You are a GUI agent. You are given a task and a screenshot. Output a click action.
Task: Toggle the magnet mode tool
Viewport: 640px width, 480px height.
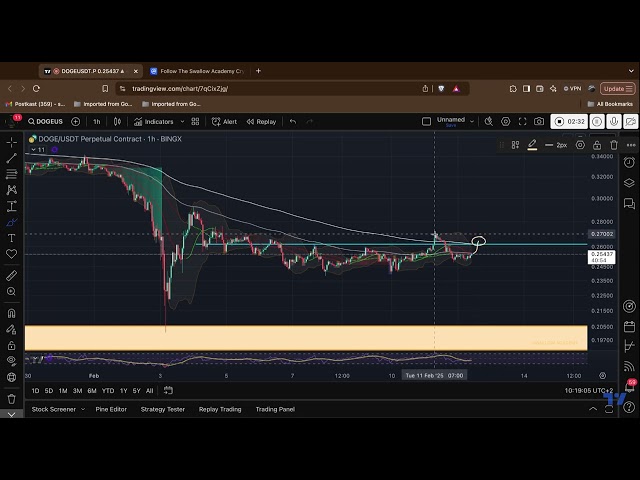click(x=11, y=313)
